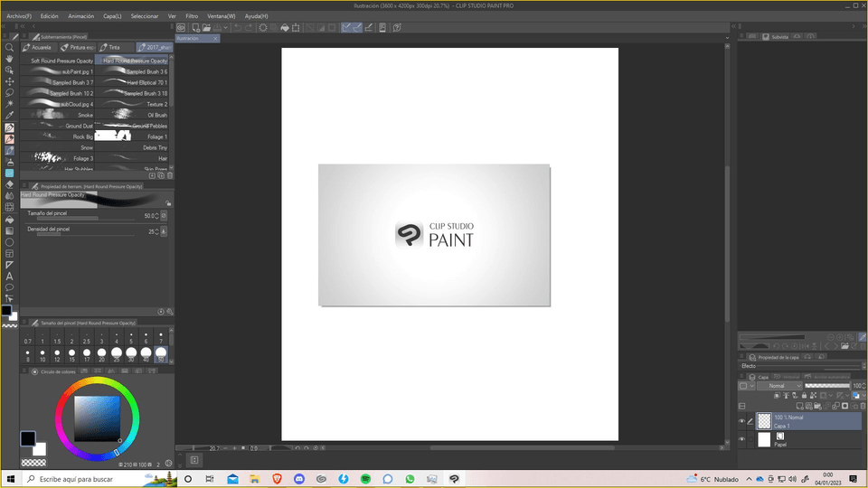Toggle snap to ruler in command bar

click(346, 28)
